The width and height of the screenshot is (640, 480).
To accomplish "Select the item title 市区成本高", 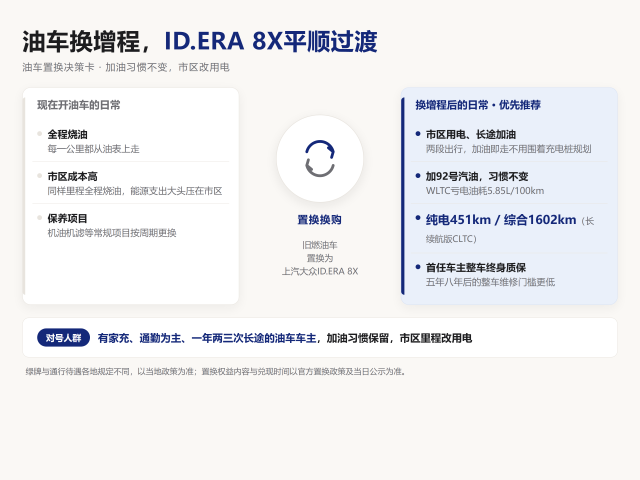I will pyautogui.click(x=73, y=176).
